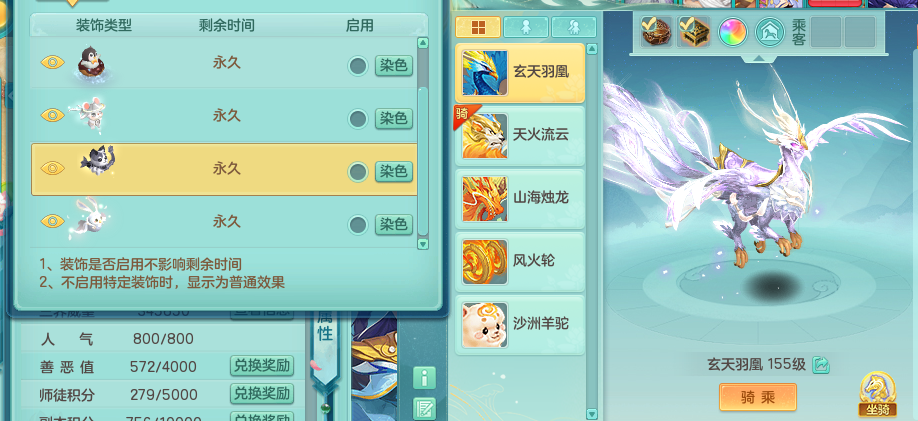Image resolution: width=918 pixels, height=421 pixels.
Task: Select the 风火轮 mount entry
Action: 520,261
